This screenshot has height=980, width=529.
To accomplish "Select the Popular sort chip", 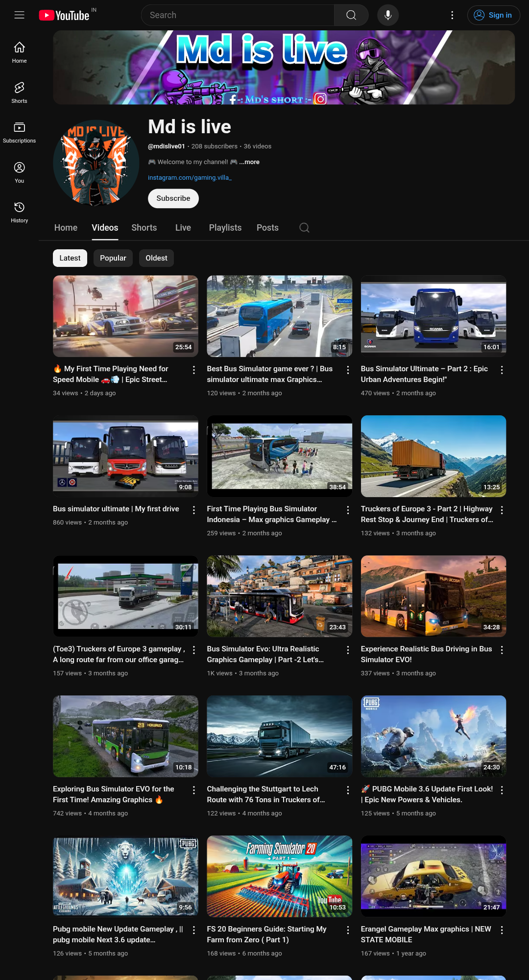I will (113, 258).
